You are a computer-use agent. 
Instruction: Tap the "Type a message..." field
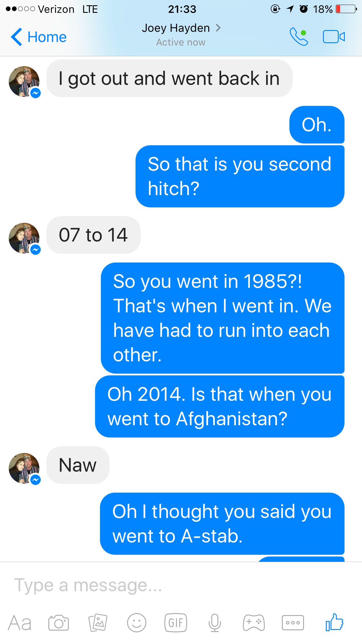(x=175, y=585)
